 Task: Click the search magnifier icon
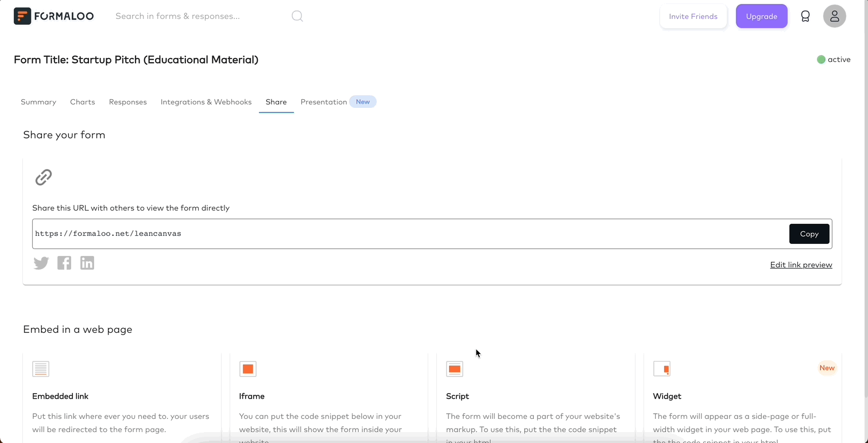(297, 16)
